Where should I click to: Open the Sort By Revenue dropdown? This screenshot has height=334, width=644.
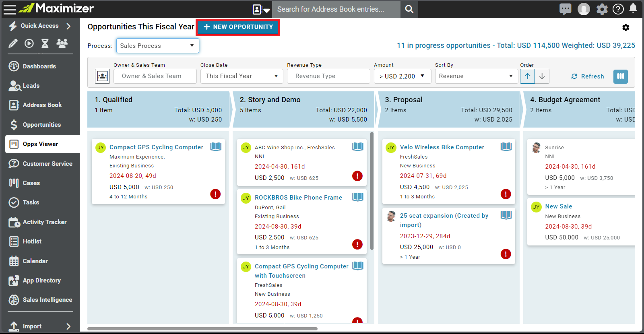pos(476,76)
